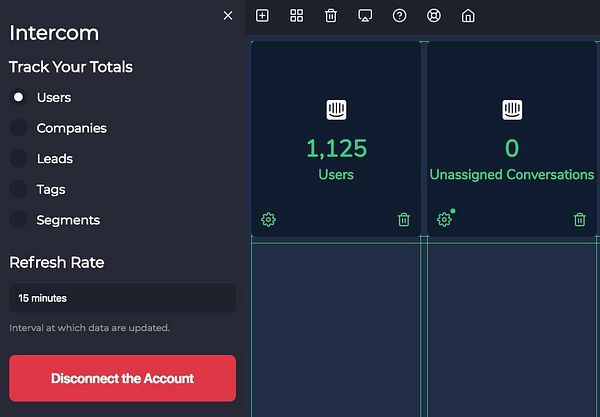The image size is (600, 417).
Task: Select the Companies radio option
Action: pos(18,128)
